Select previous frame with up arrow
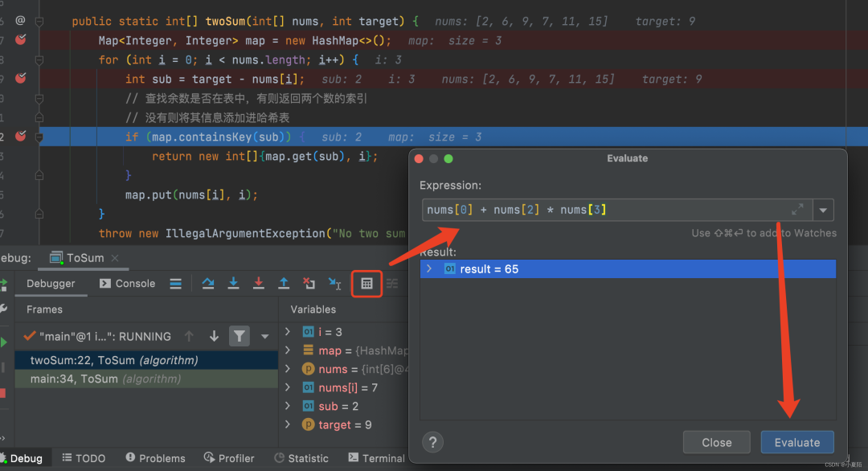 189,336
